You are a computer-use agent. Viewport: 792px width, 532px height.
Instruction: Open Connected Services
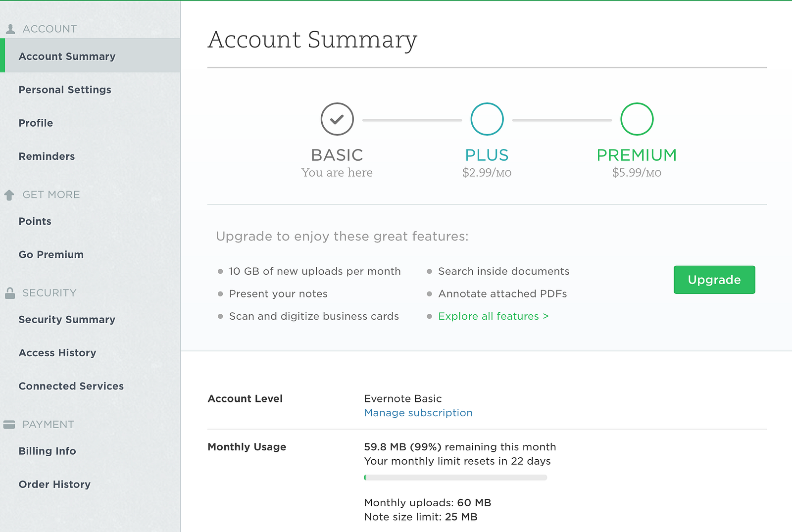pyautogui.click(x=71, y=386)
